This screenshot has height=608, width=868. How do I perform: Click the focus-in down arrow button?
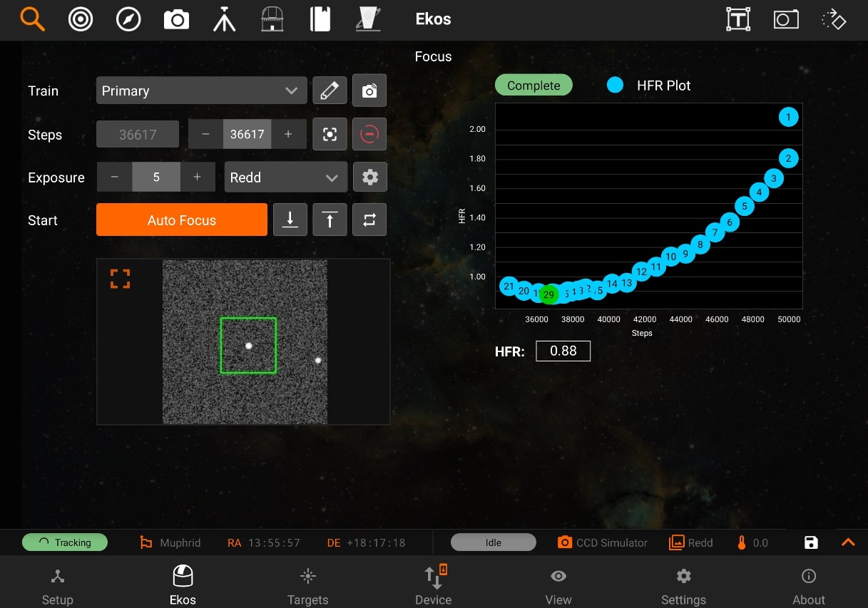click(x=290, y=220)
